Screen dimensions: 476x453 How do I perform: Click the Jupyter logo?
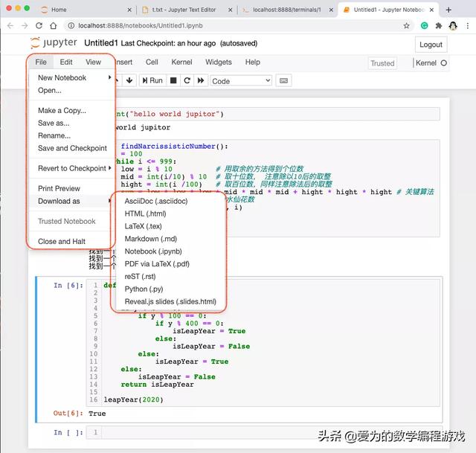point(54,43)
